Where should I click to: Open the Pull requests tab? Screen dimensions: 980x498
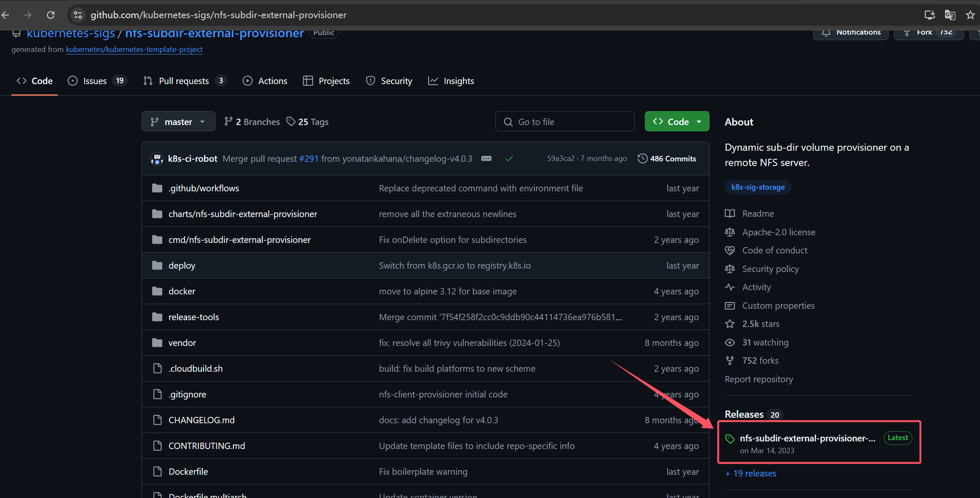tap(184, 81)
